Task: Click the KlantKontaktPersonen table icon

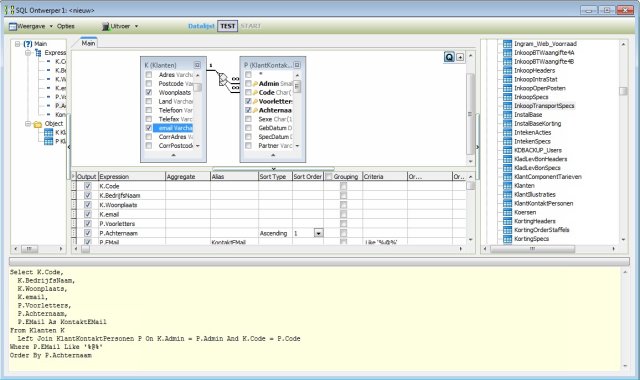Action: click(507, 203)
